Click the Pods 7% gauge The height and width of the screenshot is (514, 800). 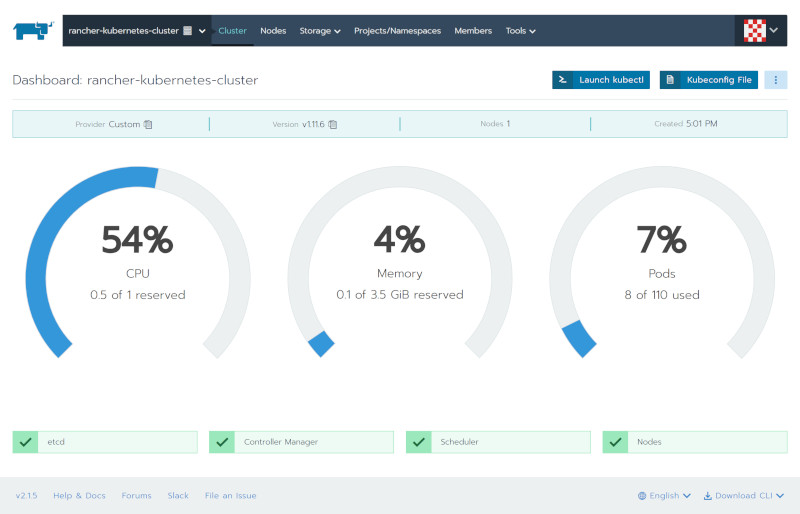pos(662,263)
